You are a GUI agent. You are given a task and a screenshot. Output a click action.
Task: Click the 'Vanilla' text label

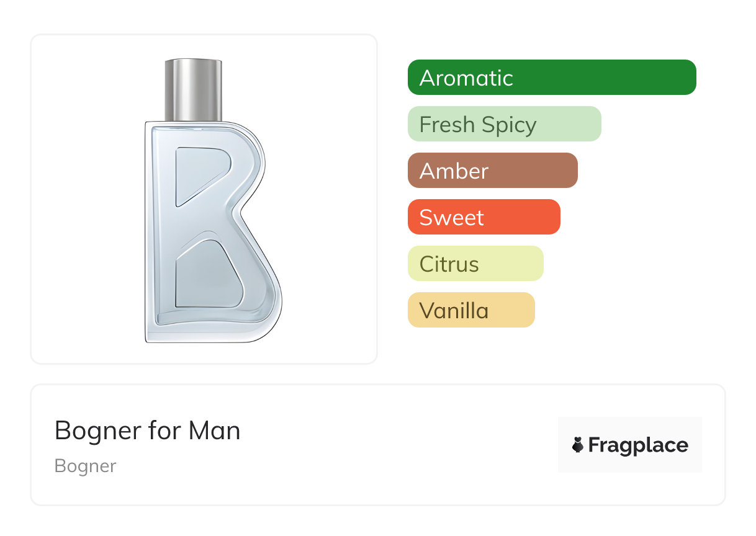pos(454,310)
